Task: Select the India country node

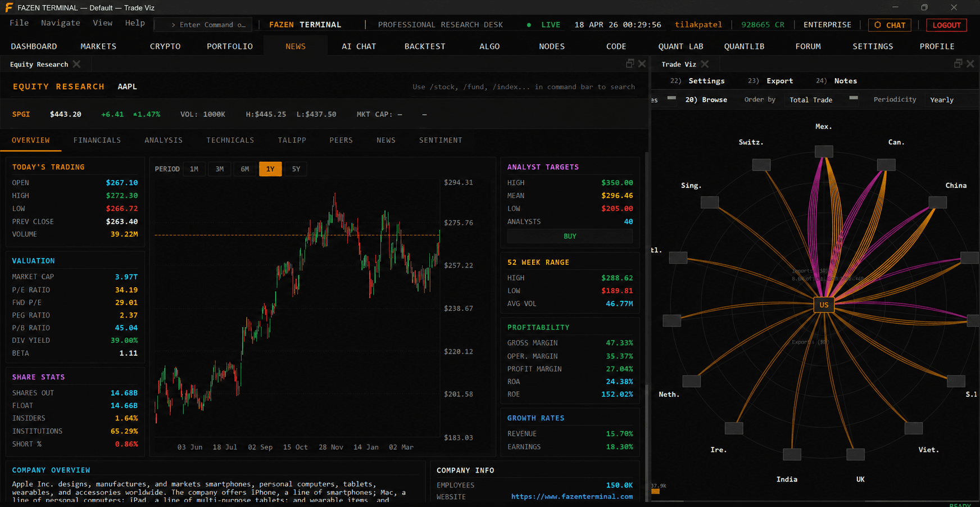Action: coord(792,454)
